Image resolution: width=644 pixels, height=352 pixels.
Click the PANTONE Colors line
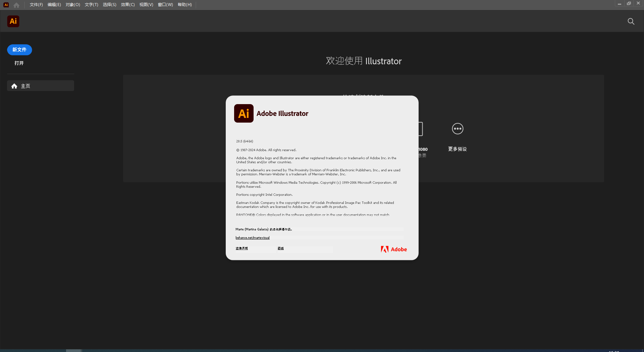click(x=313, y=215)
